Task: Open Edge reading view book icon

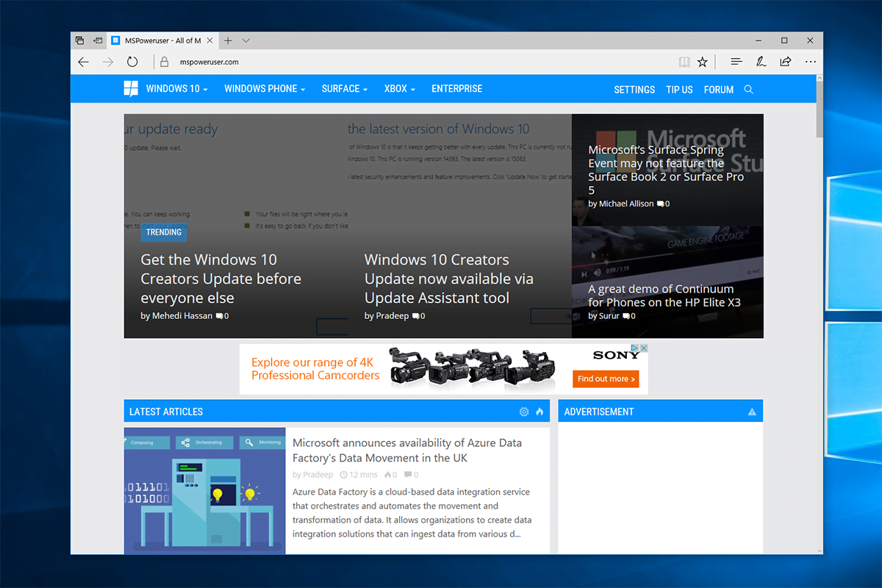Action: 684,62
